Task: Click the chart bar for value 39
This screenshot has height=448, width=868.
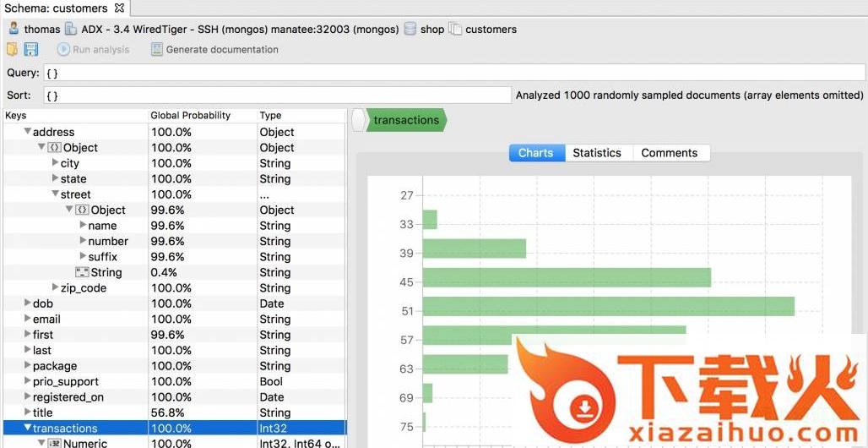Action: click(475, 249)
